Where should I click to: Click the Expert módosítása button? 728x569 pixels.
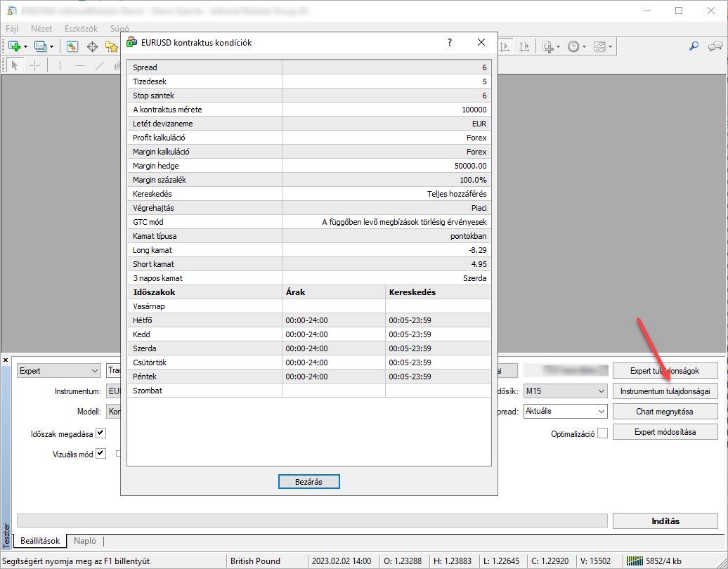(x=665, y=432)
